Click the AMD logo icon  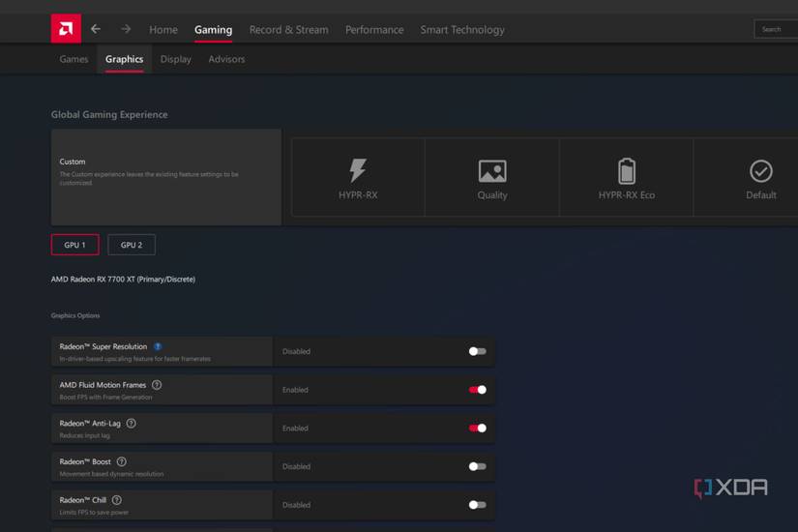(x=66, y=29)
